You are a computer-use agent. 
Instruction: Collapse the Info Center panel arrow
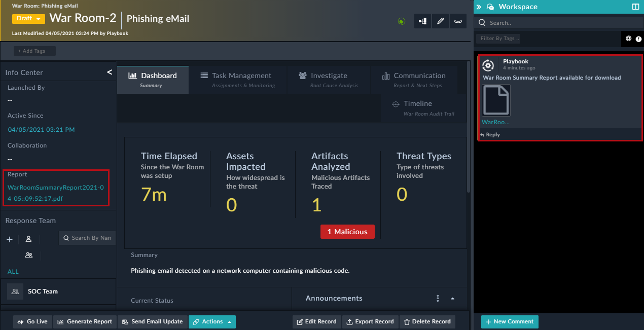point(110,72)
